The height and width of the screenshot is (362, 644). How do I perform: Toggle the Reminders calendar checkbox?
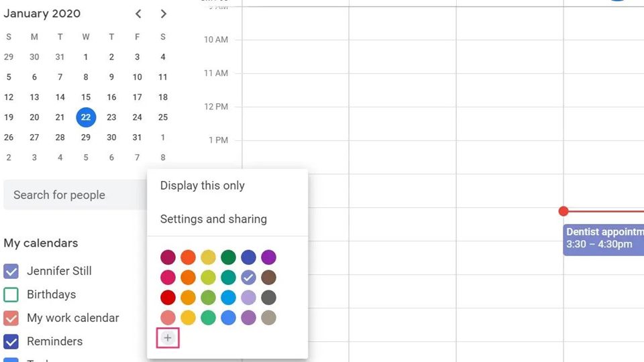11,341
